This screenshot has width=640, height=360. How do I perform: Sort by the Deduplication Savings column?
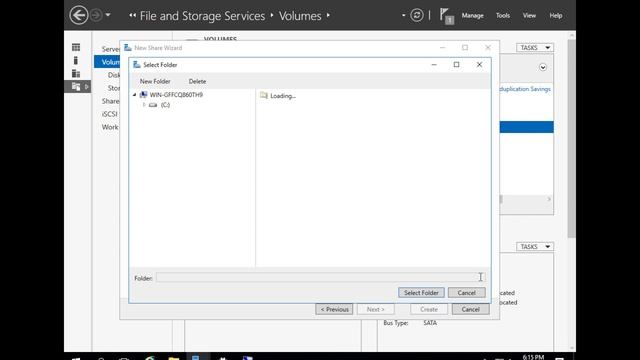525,89
